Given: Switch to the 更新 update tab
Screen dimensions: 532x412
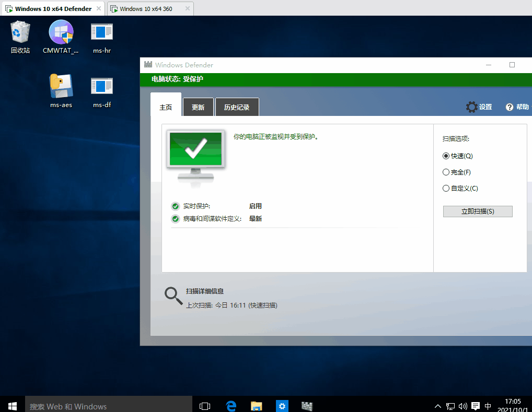Looking at the screenshot, I should click(x=198, y=107).
